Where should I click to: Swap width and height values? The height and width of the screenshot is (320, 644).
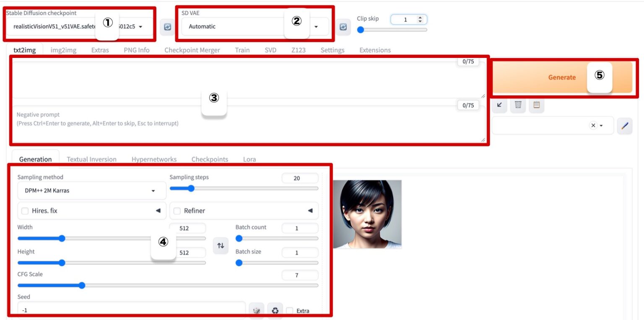click(221, 246)
